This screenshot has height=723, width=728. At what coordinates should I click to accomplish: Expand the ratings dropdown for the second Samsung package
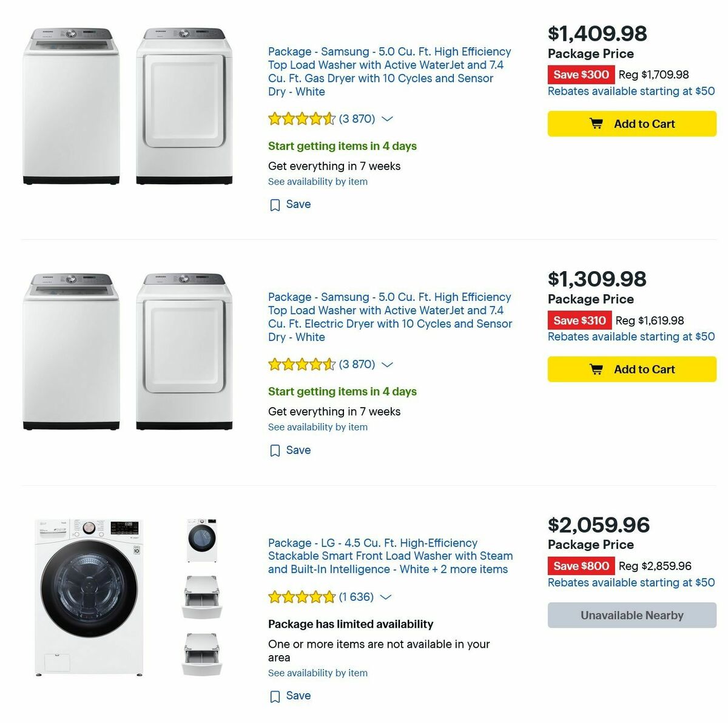pyautogui.click(x=387, y=365)
